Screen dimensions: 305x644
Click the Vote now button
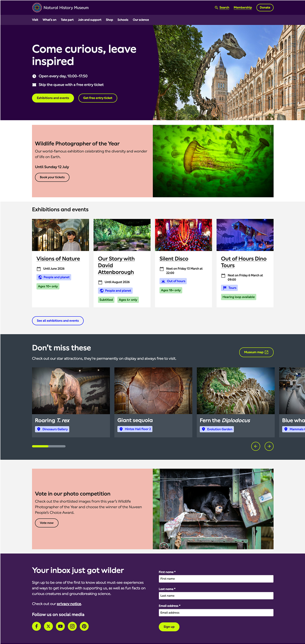47,523
